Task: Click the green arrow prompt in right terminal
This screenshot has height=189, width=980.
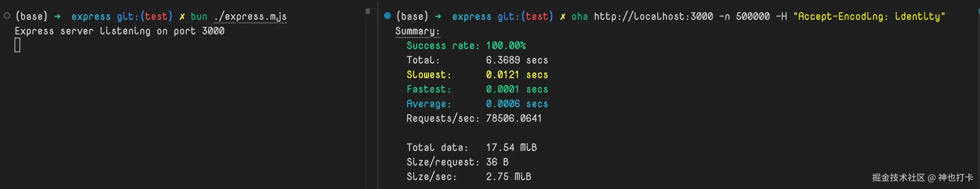Action: pos(438,16)
